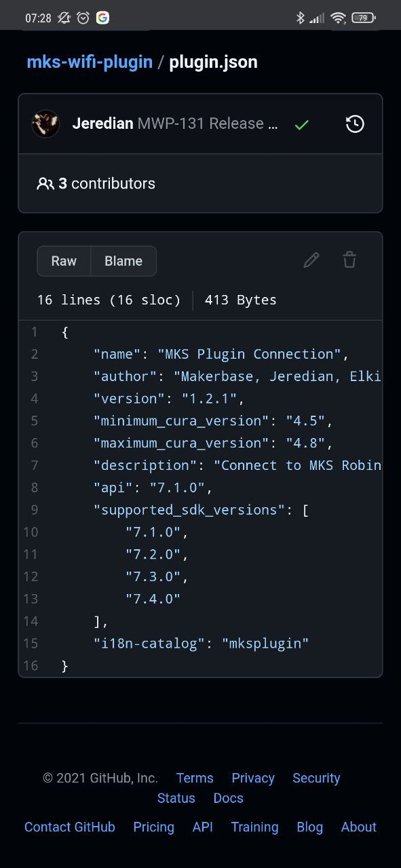Image resolution: width=401 pixels, height=868 pixels.
Task: Open the About footer link
Action: click(x=359, y=827)
